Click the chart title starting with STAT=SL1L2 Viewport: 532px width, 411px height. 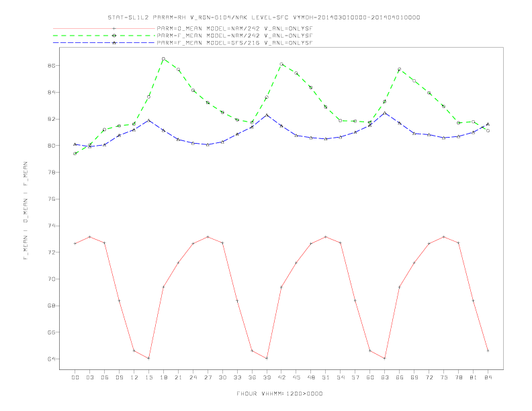click(x=263, y=17)
